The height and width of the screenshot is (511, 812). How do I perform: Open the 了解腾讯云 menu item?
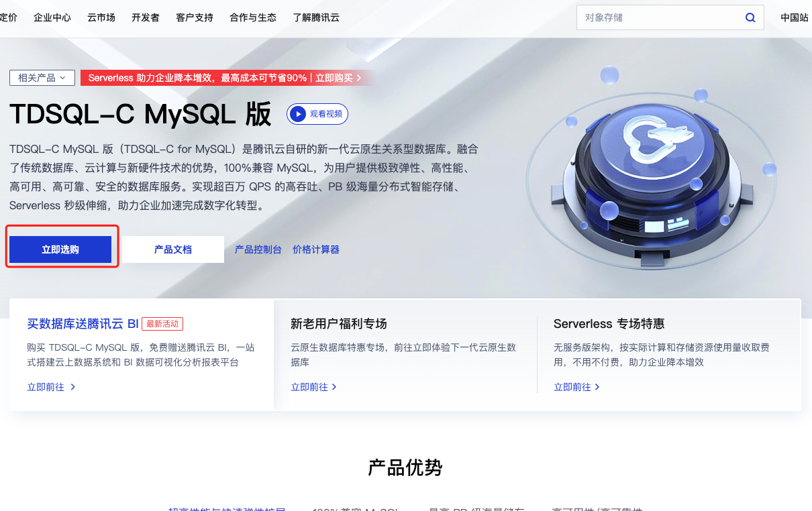pyautogui.click(x=316, y=17)
